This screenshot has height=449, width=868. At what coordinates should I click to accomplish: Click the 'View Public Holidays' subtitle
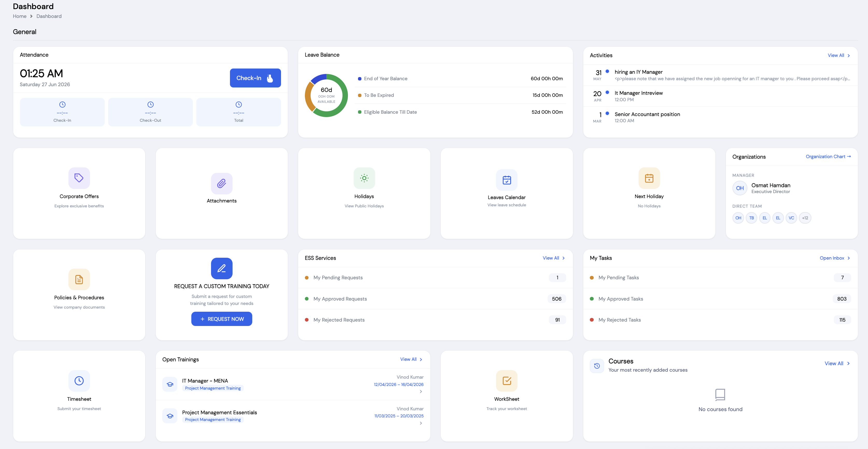(364, 206)
